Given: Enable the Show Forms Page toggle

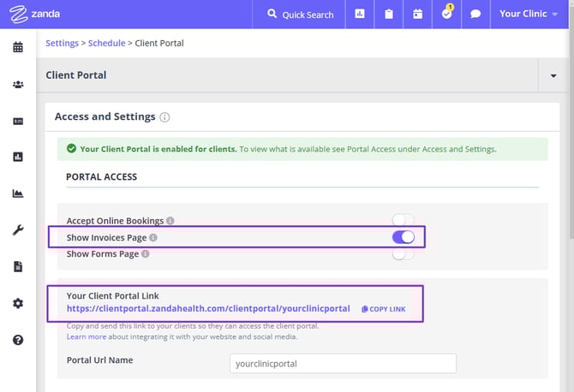Looking at the screenshot, I should (403, 253).
